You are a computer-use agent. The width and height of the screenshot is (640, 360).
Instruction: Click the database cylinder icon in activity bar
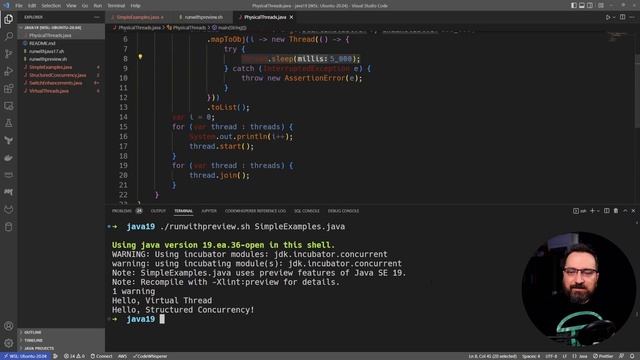9,227
